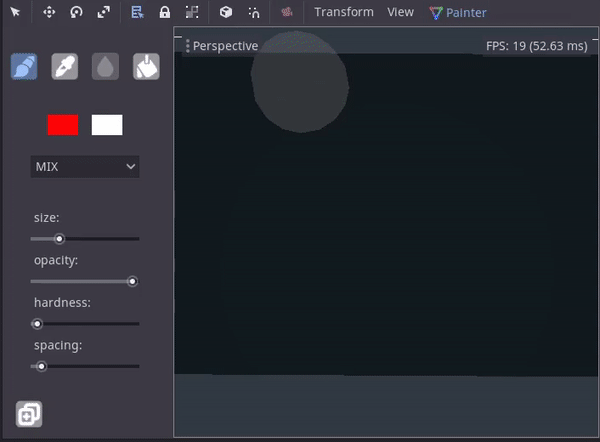Select the eyedropper color picker tool
600x442 pixels.
point(65,66)
